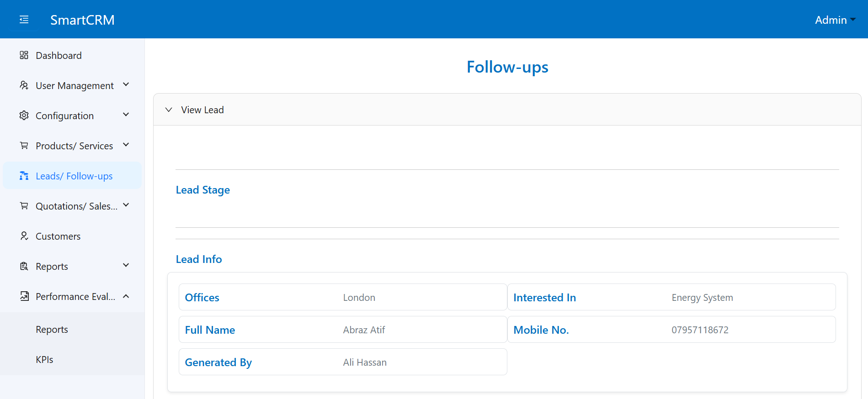Click the Follow-ups page heading

coord(507,67)
